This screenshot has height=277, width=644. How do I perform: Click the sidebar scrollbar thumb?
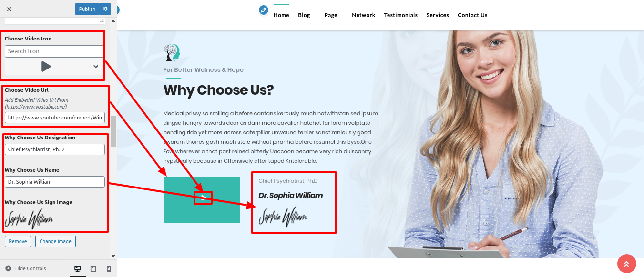click(113, 131)
